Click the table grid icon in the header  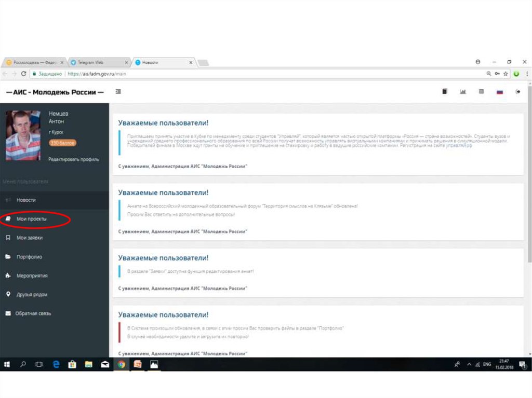[481, 91]
